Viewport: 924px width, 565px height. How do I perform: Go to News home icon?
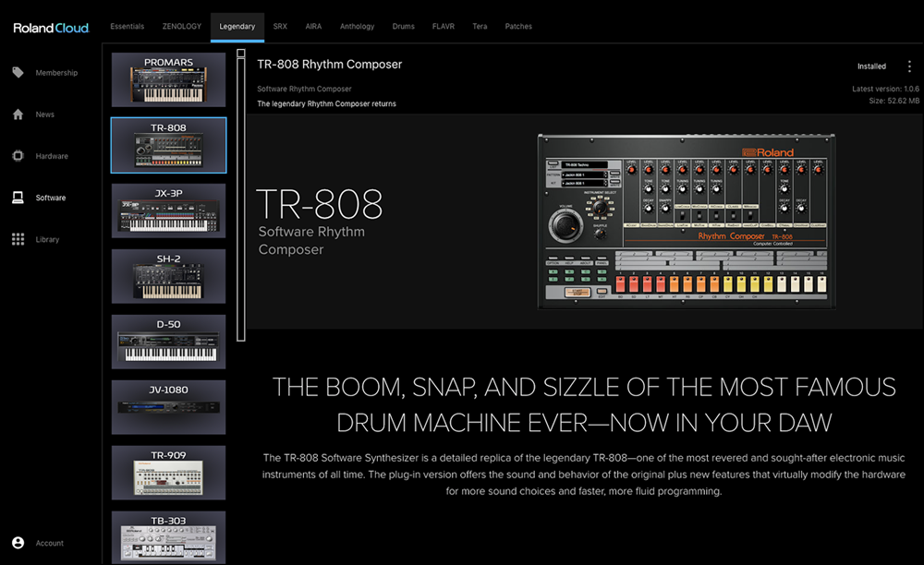click(x=18, y=114)
